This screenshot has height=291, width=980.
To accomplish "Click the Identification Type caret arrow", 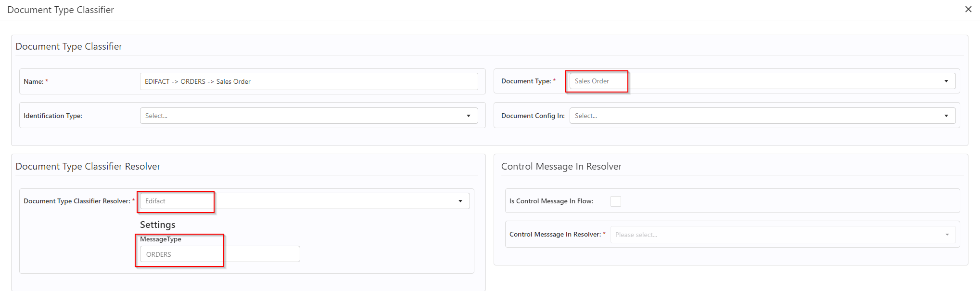I will (468, 116).
